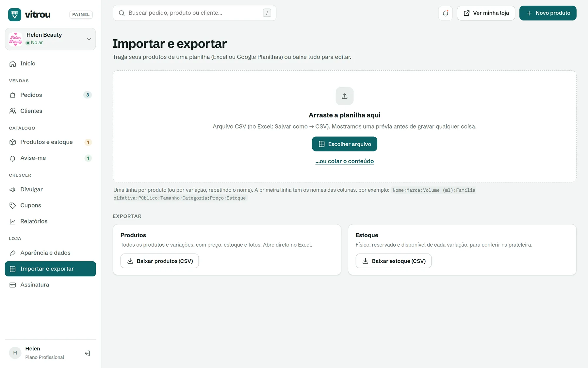
Task: Click the Assinatura card icon
Action: [13, 285]
